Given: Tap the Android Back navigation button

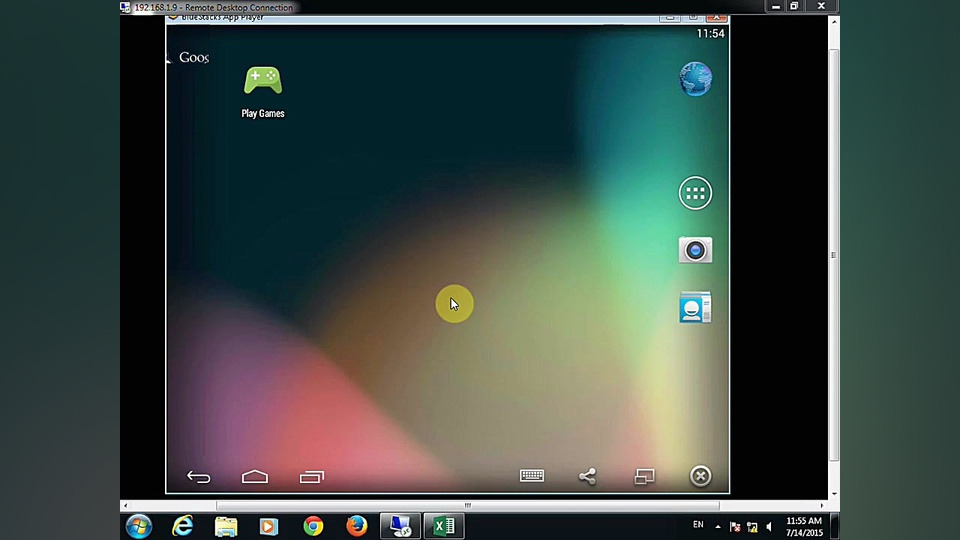Looking at the screenshot, I should (198, 476).
